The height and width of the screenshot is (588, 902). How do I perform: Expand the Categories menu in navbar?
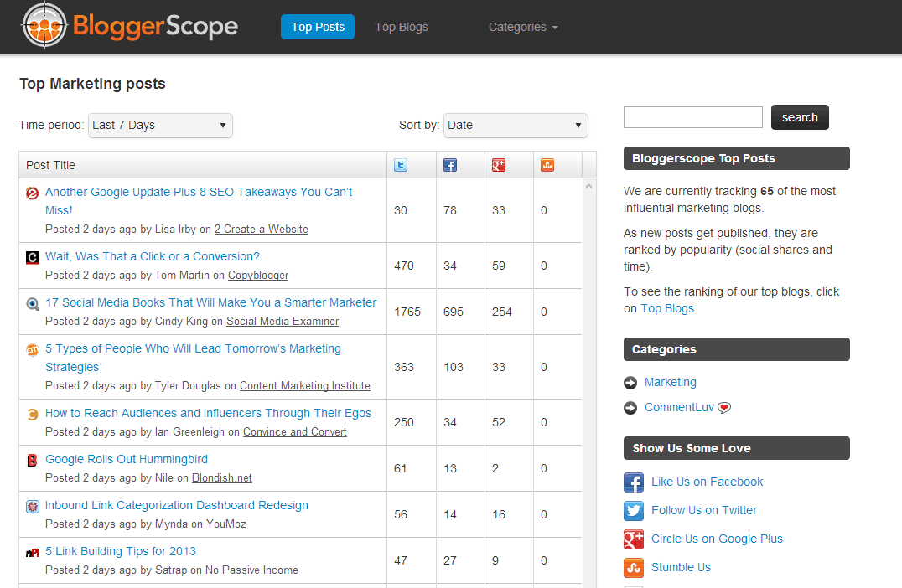[x=523, y=27]
